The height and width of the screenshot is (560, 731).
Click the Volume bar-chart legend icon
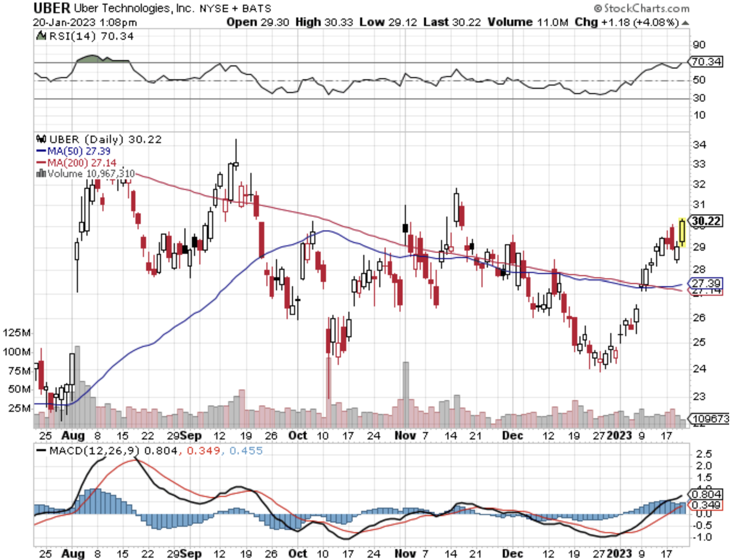coord(41,174)
